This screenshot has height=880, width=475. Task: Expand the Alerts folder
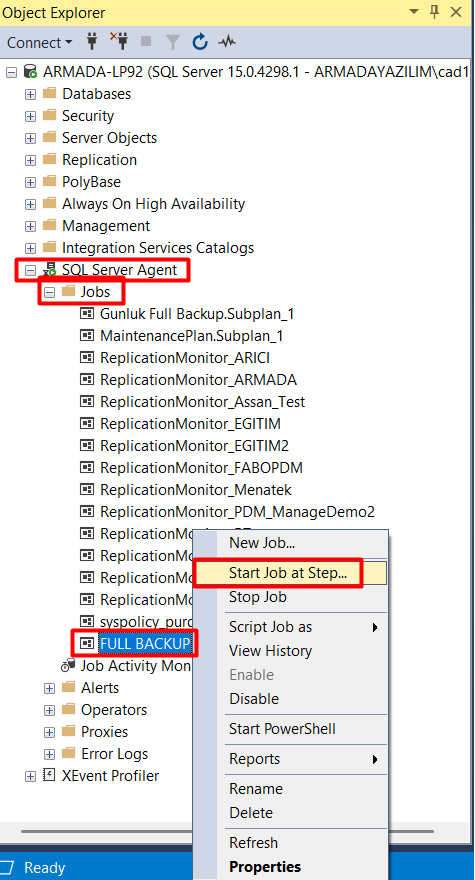point(49,688)
